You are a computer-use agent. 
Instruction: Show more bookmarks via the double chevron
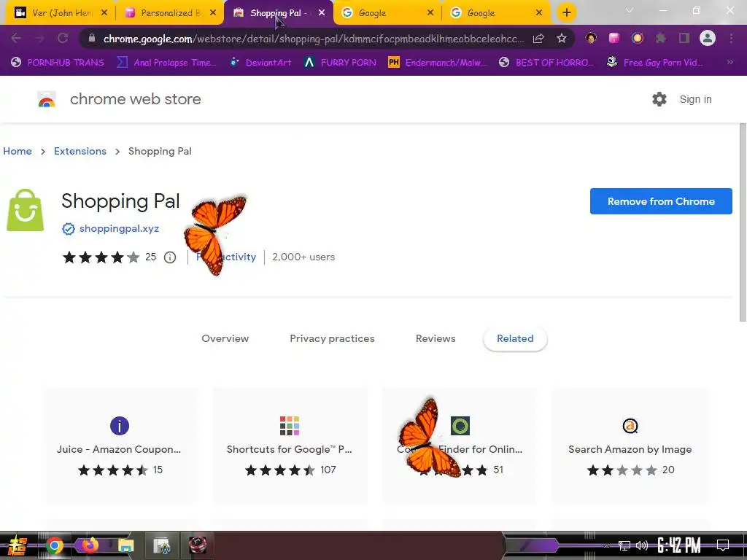729,62
